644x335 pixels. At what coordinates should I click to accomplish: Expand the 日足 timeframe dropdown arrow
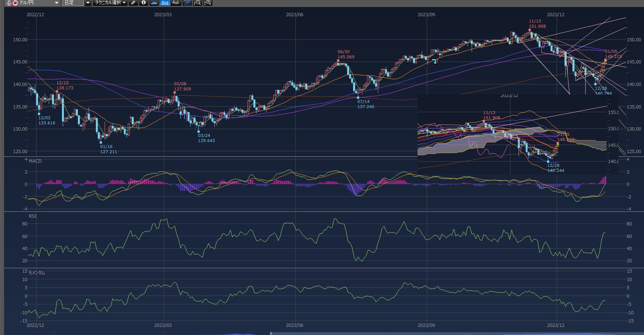(x=88, y=3)
